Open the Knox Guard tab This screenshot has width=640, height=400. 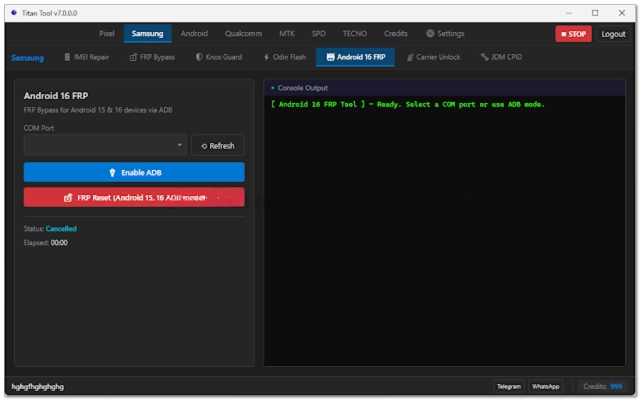tap(218, 58)
